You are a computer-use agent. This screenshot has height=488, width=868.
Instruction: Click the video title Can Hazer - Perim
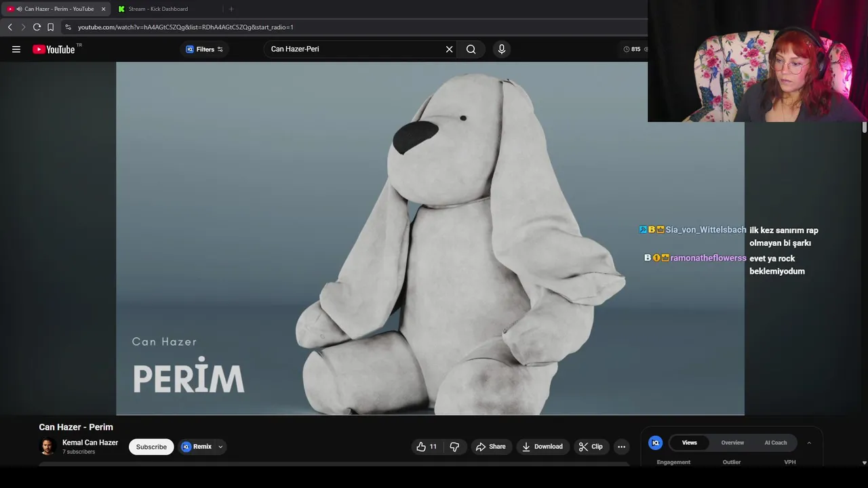coord(76,427)
